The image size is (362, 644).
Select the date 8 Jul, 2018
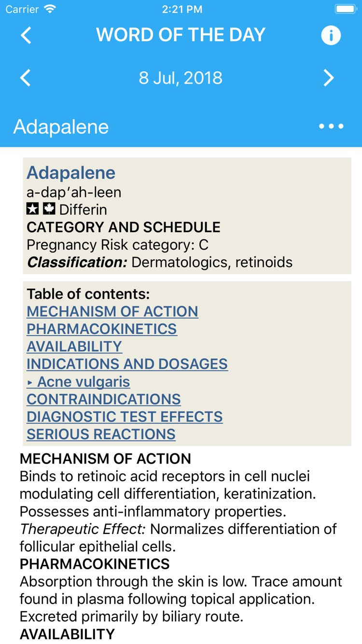pyautogui.click(x=181, y=78)
